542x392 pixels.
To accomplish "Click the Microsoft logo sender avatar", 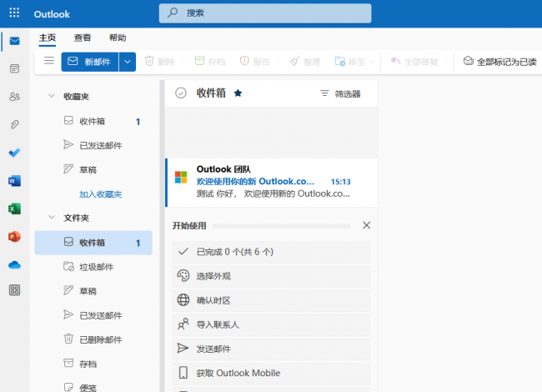I will tap(181, 177).
